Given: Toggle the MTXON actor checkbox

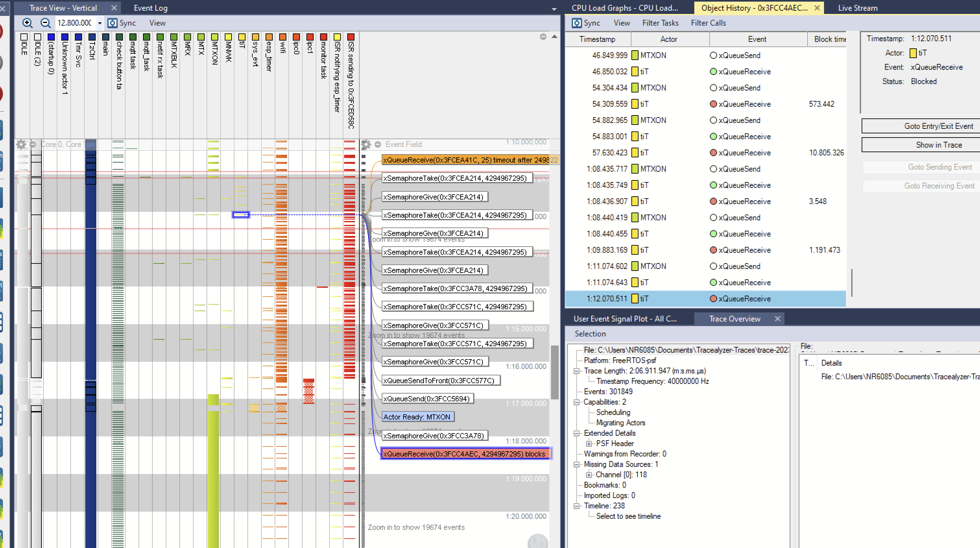Looking at the screenshot, I should [215, 37].
